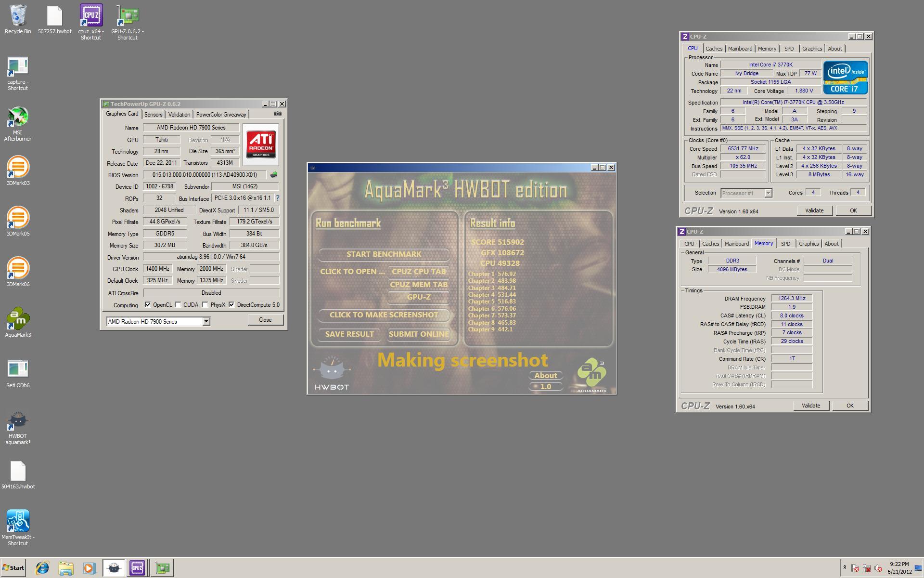Open Windows Media Player from the taskbar

pyautogui.click(x=89, y=568)
